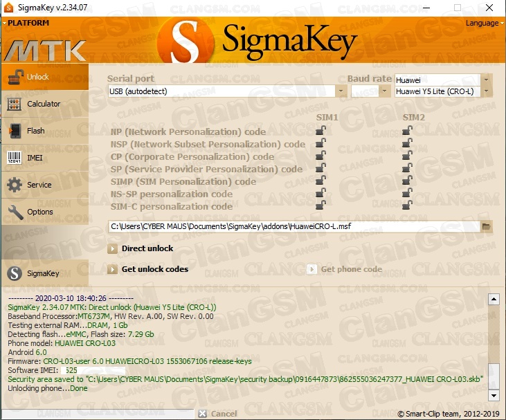Open the Language dropdown

pyautogui.click(x=484, y=24)
